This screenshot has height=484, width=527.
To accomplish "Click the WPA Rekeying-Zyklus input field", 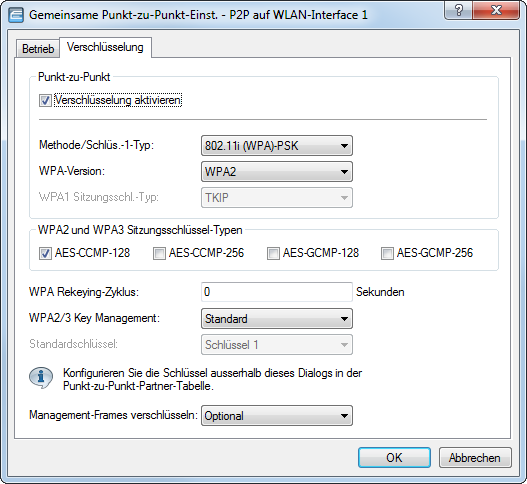I will point(277,292).
